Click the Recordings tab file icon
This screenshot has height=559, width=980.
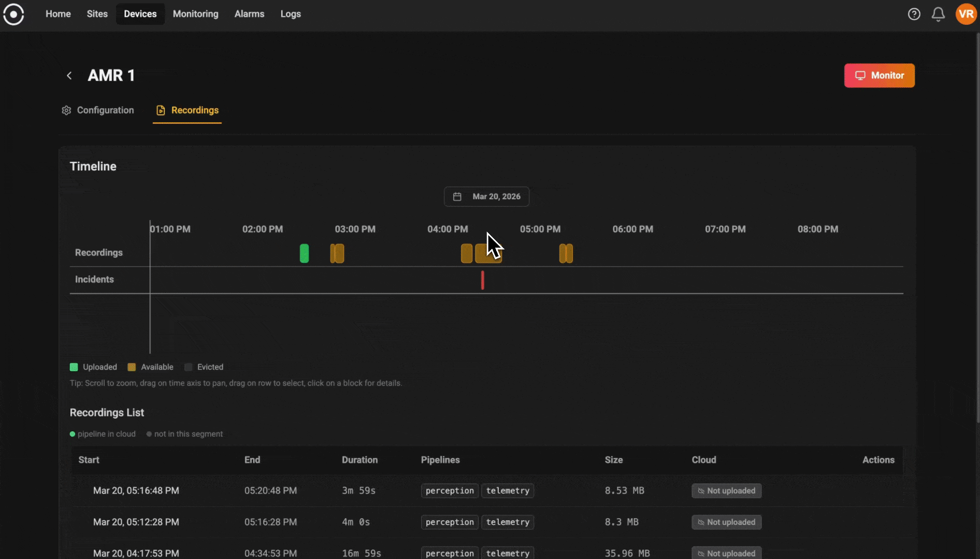pyautogui.click(x=161, y=110)
